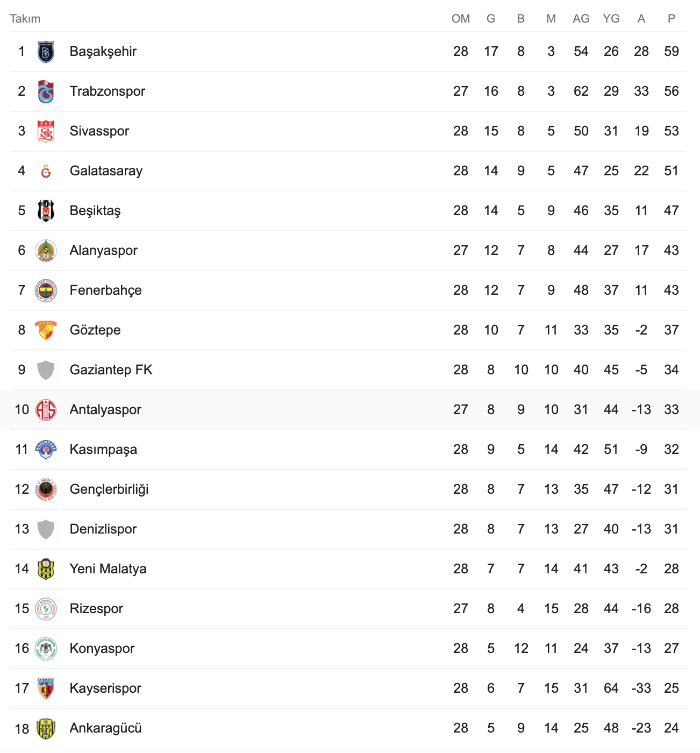Open the Alanyaspor team link

pyautogui.click(x=103, y=251)
